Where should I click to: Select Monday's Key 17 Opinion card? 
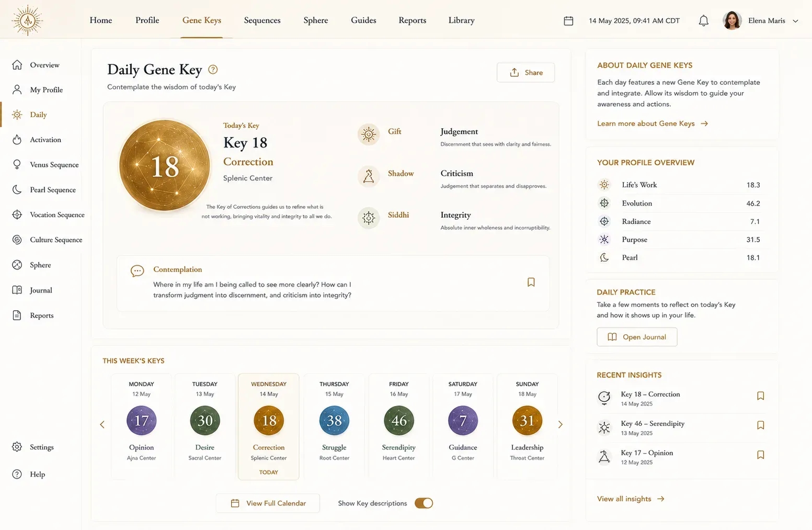(x=141, y=426)
